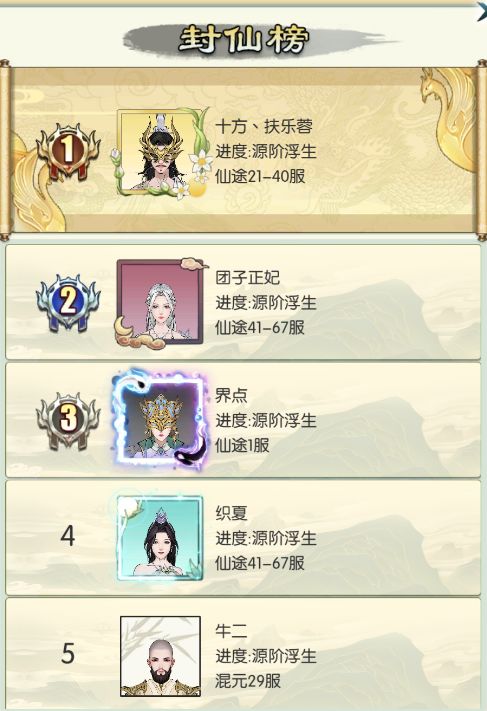Click server text 混元29服
Screen dimensions: 487x711
[x=248, y=681]
